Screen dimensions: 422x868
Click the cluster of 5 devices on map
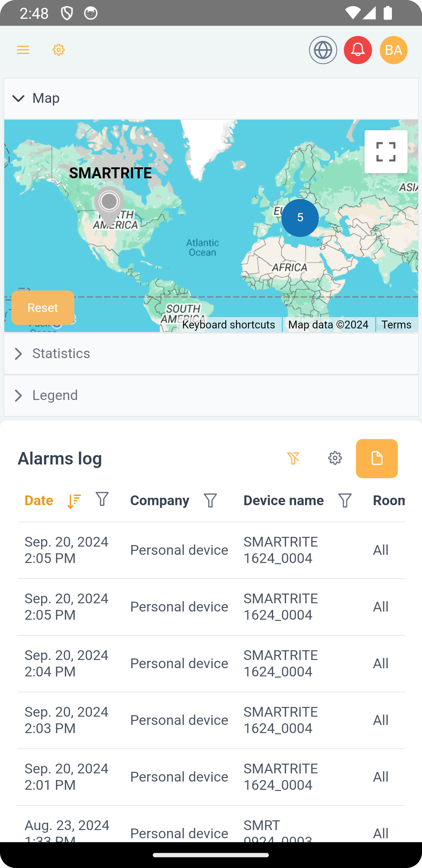[300, 218]
